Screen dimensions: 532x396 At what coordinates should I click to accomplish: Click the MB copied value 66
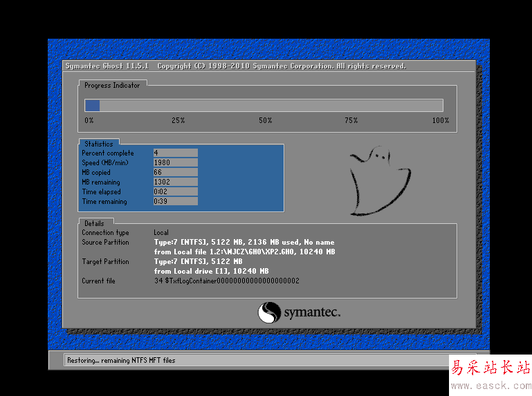click(176, 172)
